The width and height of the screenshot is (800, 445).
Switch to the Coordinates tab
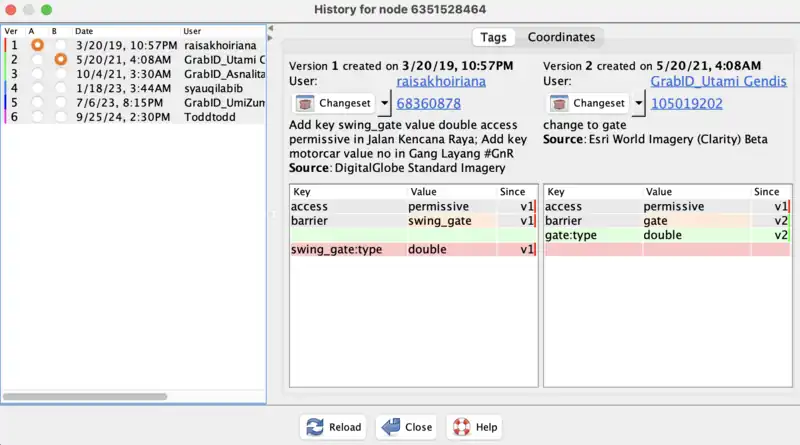click(x=561, y=37)
